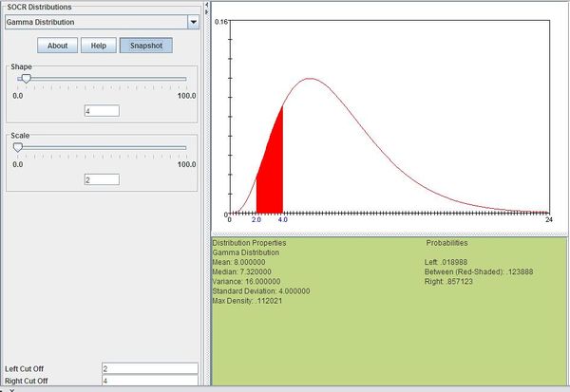Click the distribution selector's down arrow
Image resolution: width=570 pixels, height=392 pixels.
(x=194, y=21)
